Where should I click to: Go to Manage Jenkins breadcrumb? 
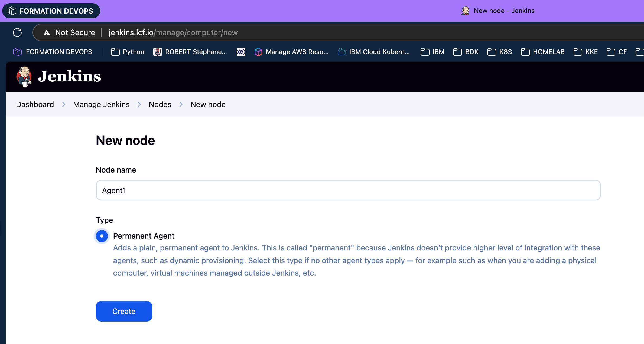click(x=101, y=104)
